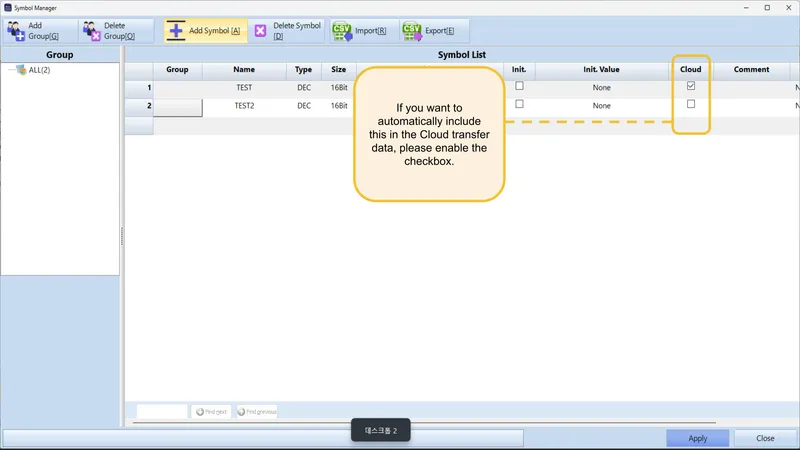
Task: Click the Init. Value column header
Action: pos(602,70)
